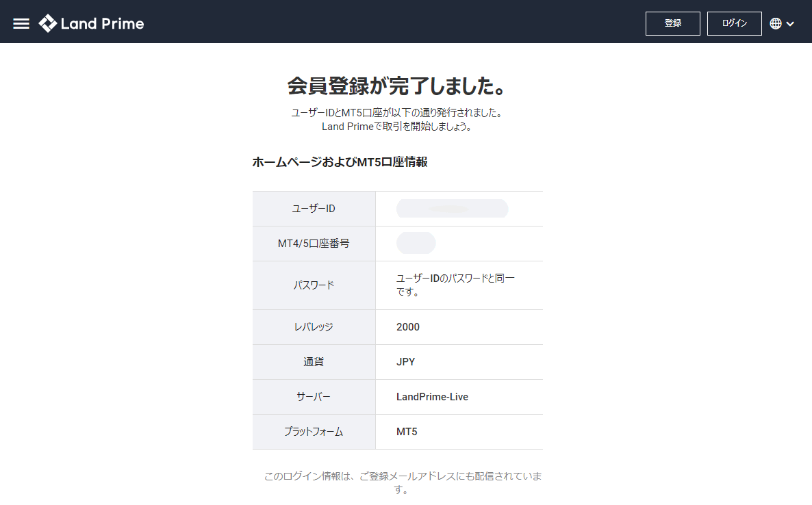Click the プラットフォーム label cell

tap(314, 432)
